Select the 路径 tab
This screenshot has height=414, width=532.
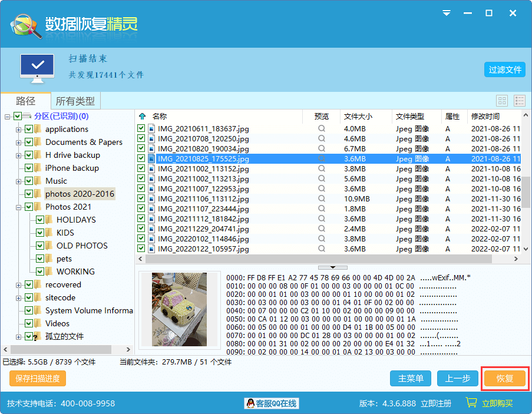25,100
